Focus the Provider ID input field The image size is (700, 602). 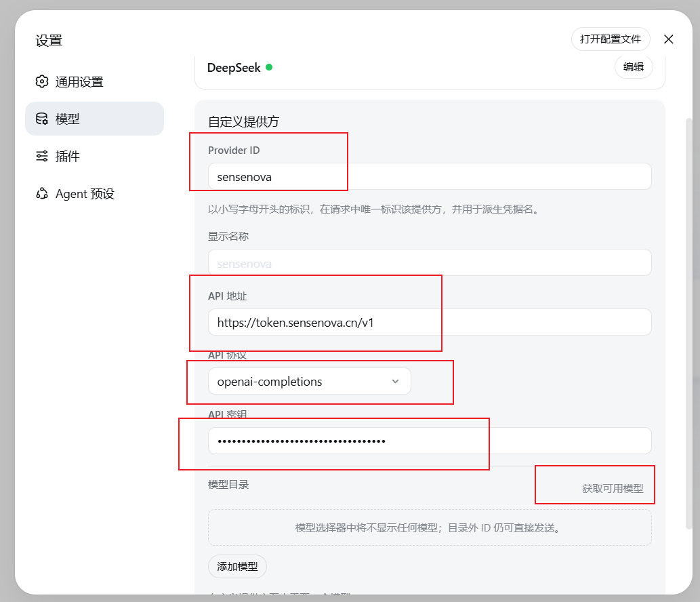(x=430, y=176)
